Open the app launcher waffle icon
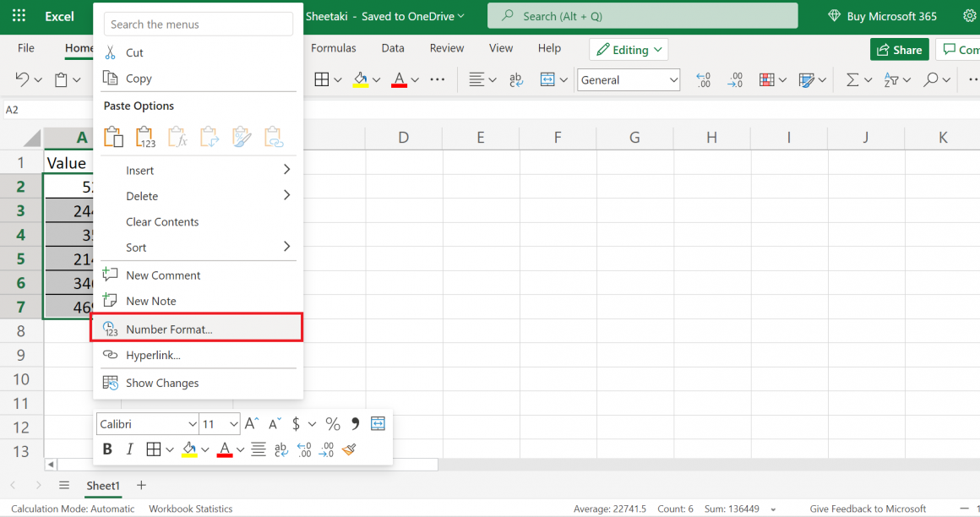Viewport: 980px width, 517px height. [19, 16]
